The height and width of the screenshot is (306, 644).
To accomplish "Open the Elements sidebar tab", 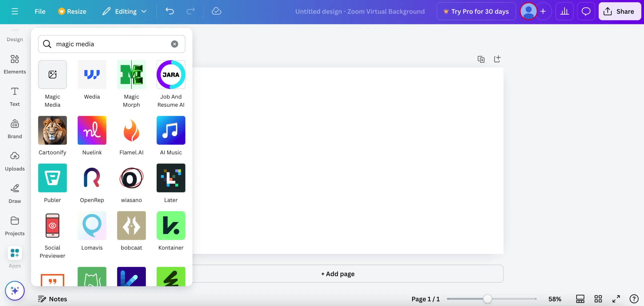I will tap(15, 64).
